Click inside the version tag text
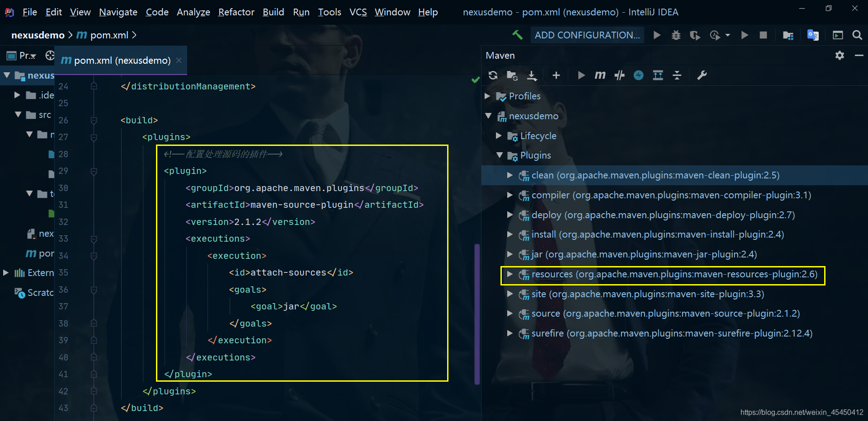This screenshot has width=868, height=421. tap(248, 222)
